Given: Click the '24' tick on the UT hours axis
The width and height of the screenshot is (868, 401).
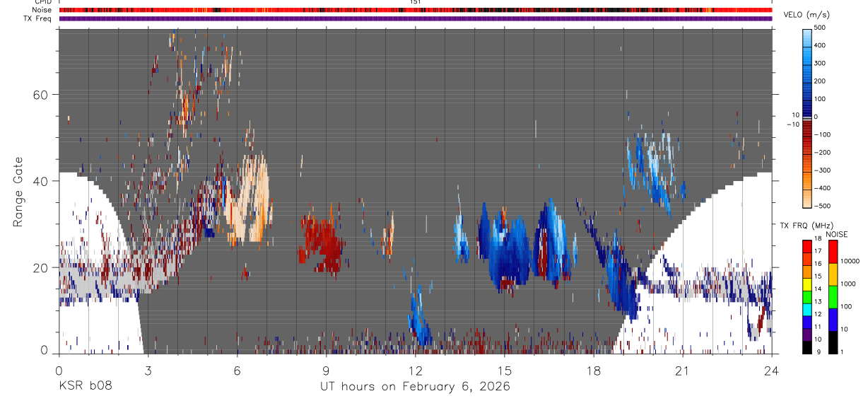Looking at the screenshot, I should (772, 370).
